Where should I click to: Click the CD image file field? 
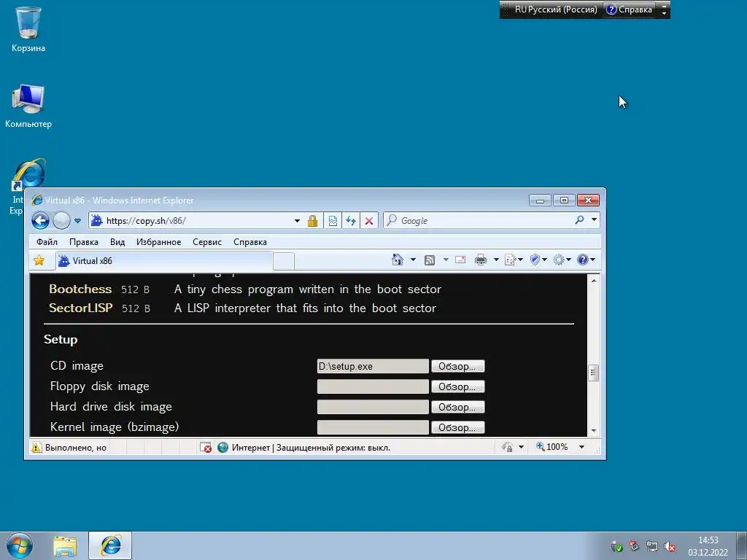coord(373,366)
